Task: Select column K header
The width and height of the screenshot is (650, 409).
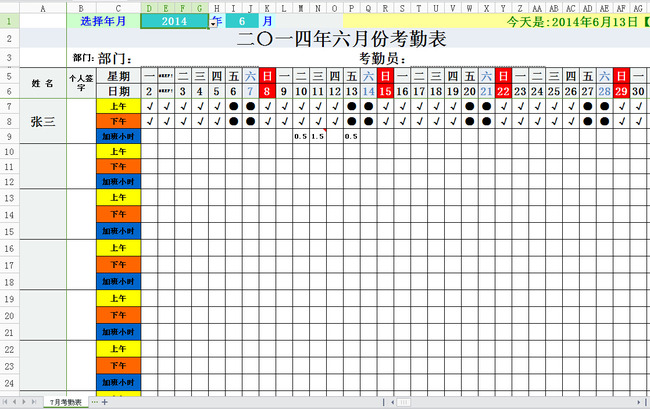Action: [267, 8]
